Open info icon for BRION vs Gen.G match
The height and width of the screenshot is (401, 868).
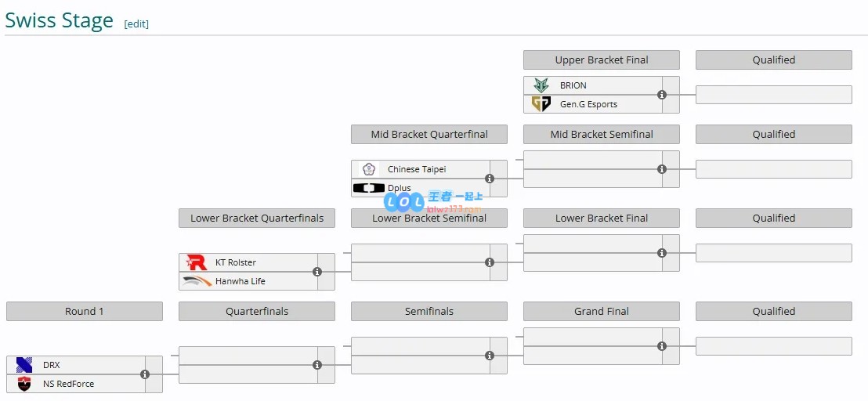tap(661, 95)
